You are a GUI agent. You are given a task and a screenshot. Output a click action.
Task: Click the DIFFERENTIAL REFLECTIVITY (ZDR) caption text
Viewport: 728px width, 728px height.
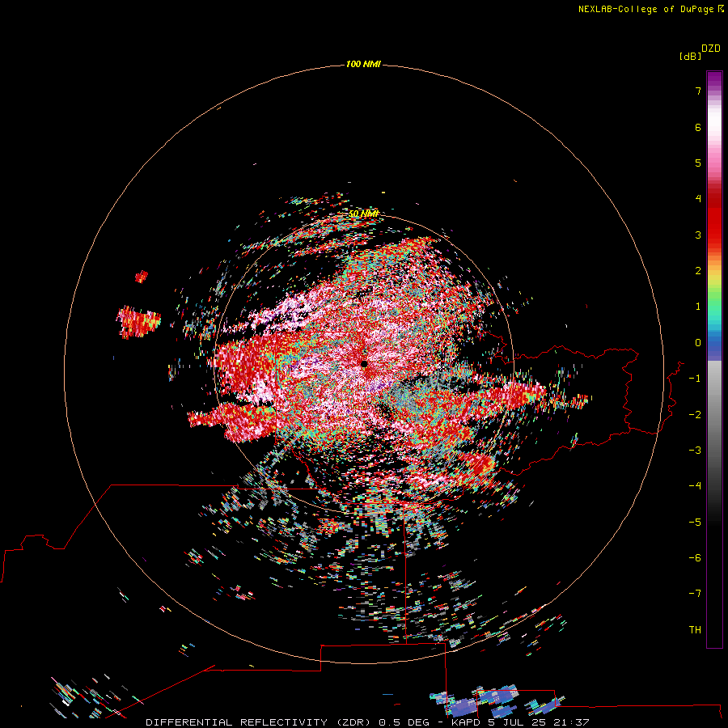[258, 722]
